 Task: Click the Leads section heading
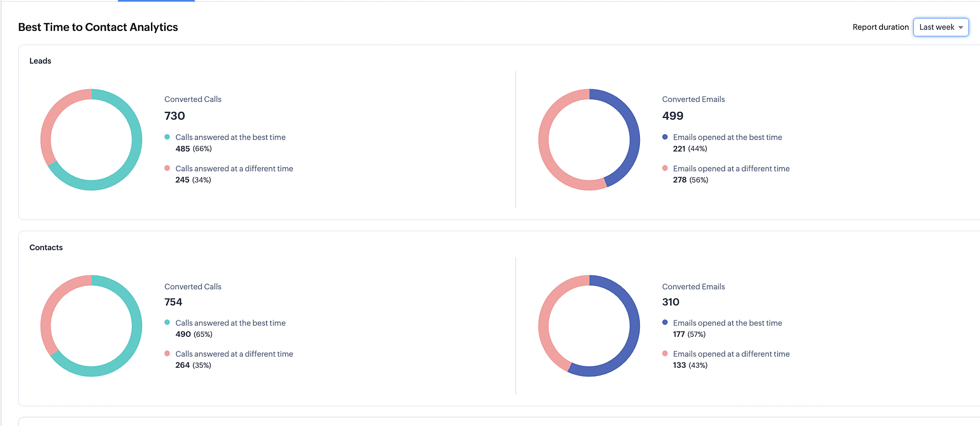[40, 61]
